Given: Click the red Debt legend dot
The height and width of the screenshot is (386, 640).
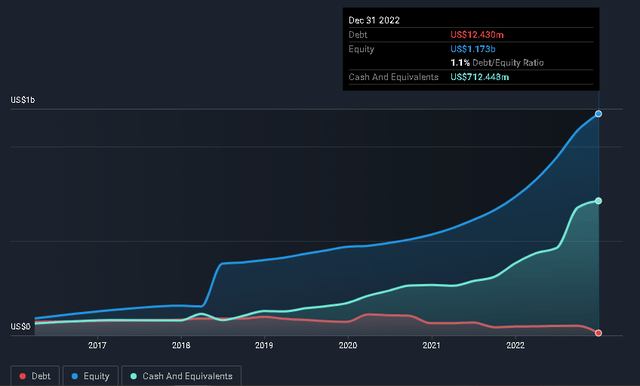Looking at the screenshot, I should 23,376.
